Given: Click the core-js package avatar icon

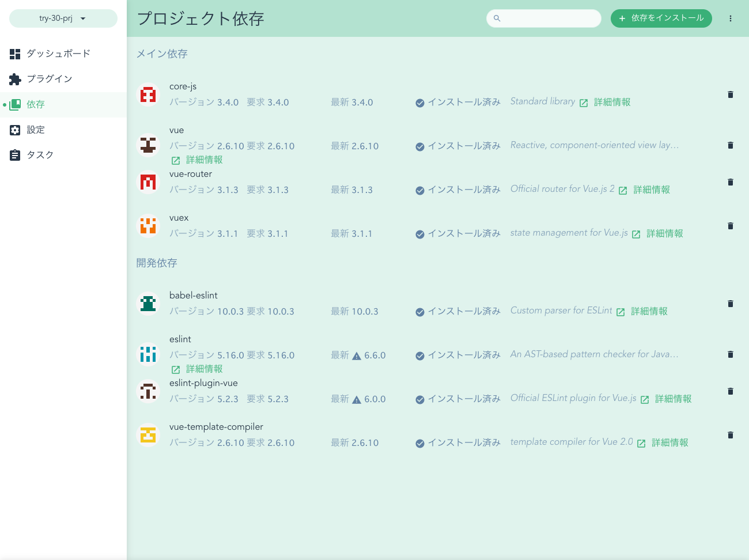Looking at the screenshot, I should (148, 94).
